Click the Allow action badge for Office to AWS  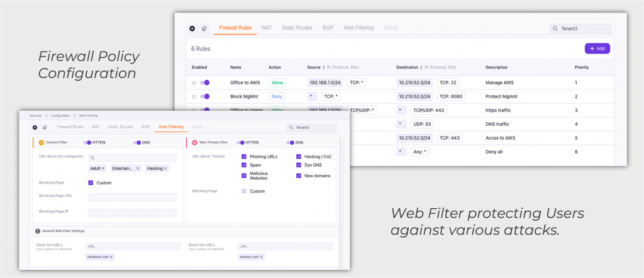pos(277,82)
